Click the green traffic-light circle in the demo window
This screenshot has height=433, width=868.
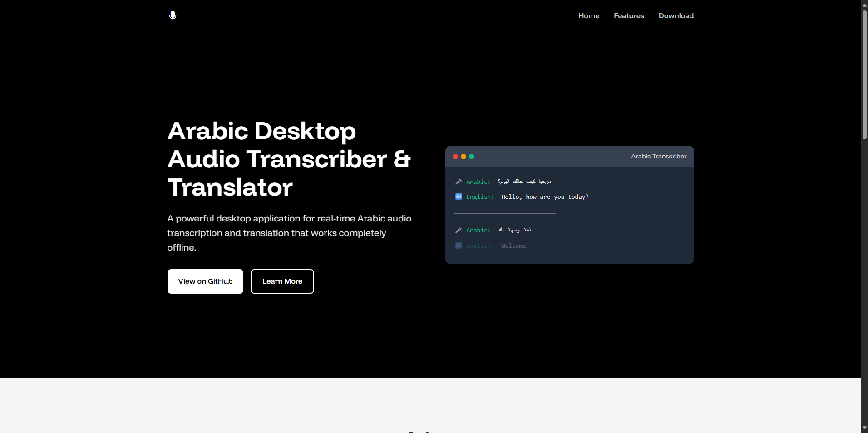point(472,156)
